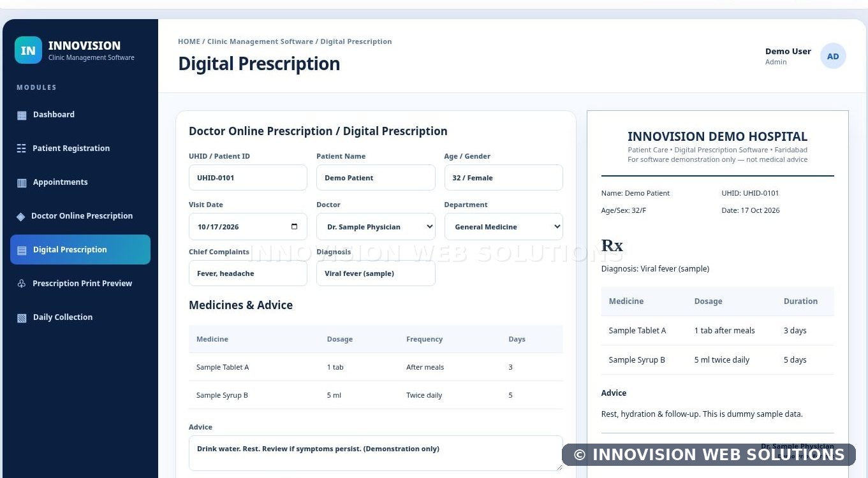The height and width of the screenshot is (478, 868).
Task: Select Digital Prescription in sidebar
Action: [x=80, y=250]
